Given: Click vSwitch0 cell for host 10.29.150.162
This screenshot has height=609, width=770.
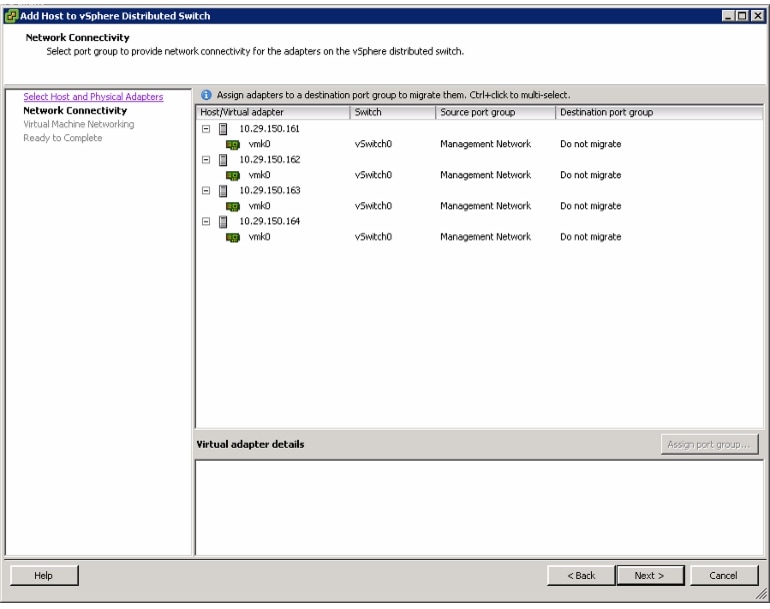Looking at the screenshot, I should pyautogui.click(x=373, y=175).
